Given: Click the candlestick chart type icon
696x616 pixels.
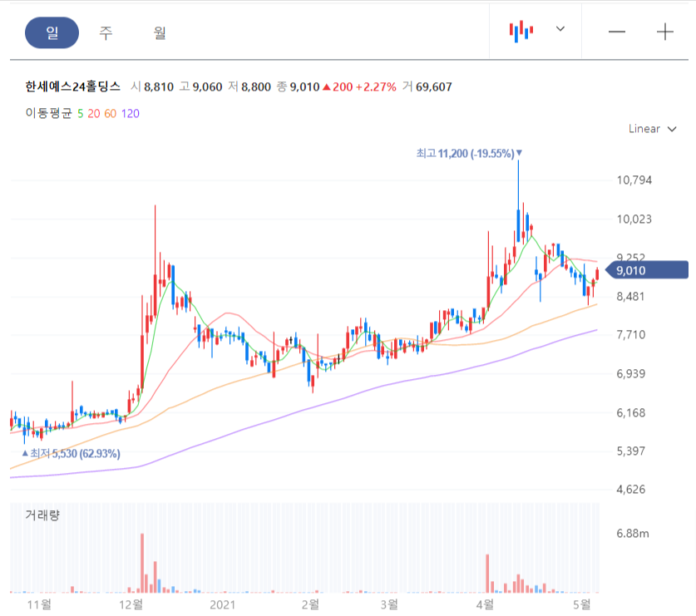Looking at the screenshot, I should tap(521, 31).
